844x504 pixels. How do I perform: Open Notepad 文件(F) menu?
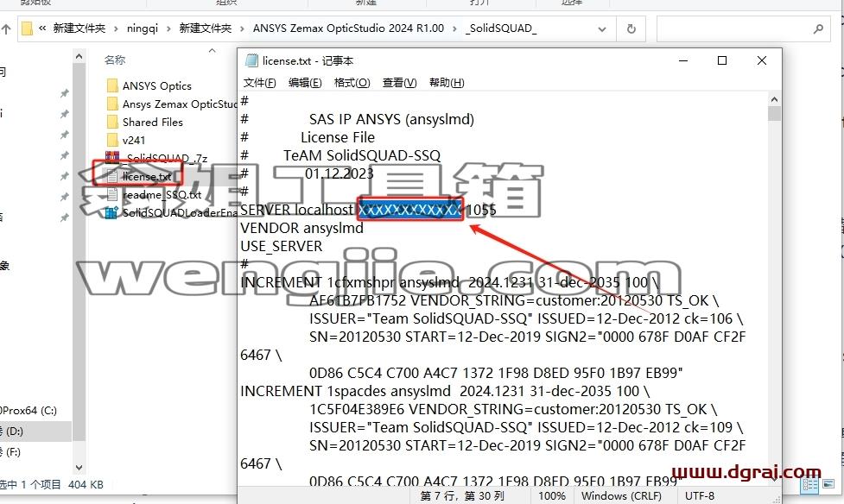pos(259,83)
